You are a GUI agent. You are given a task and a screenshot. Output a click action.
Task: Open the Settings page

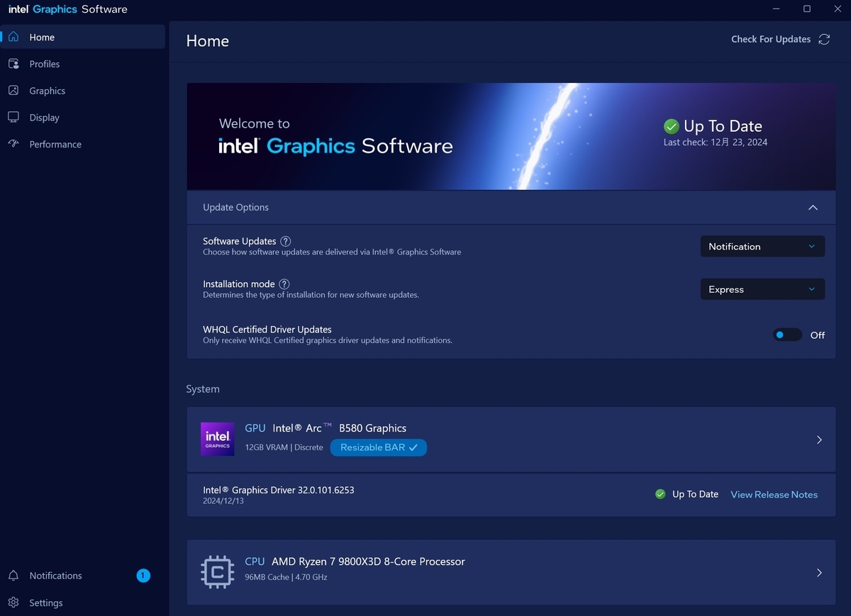[x=83, y=603]
